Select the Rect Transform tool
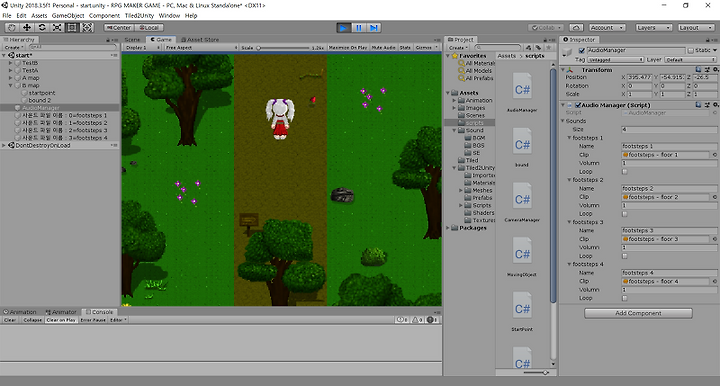Viewport: 720px width, 386px height. [x=72, y=28]
